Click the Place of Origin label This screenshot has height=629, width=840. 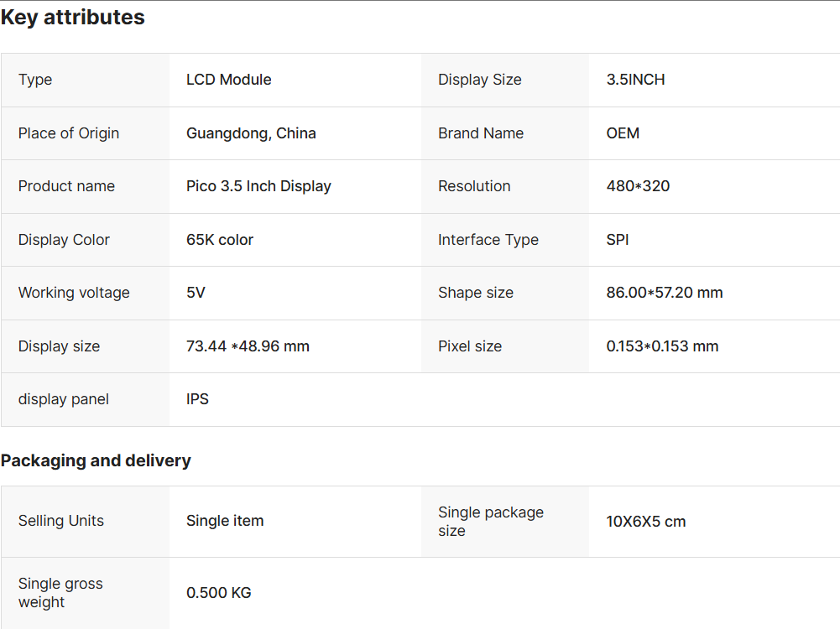coord(69,133)
